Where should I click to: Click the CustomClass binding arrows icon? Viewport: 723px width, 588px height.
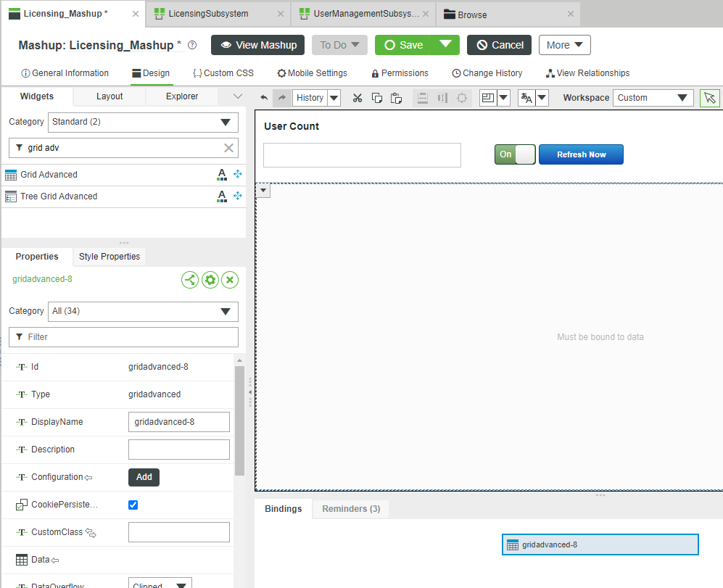coord(91,533)
